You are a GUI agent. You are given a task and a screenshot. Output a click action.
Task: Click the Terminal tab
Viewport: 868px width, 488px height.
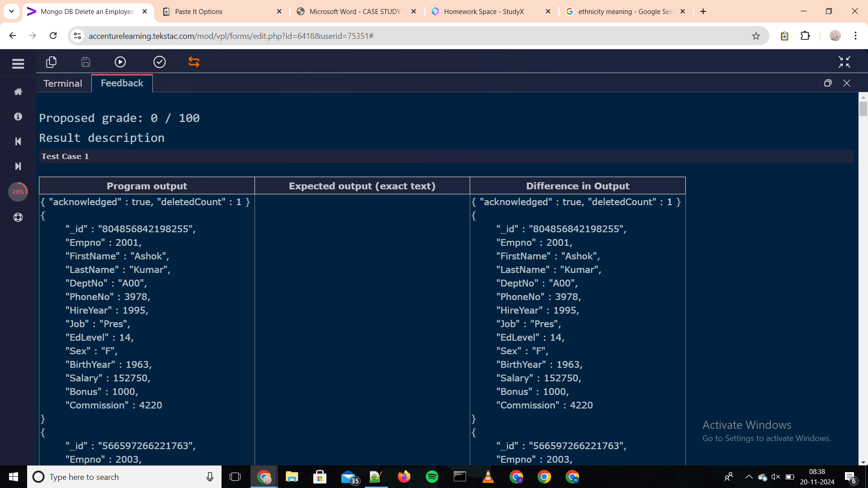tap(62, 83)
